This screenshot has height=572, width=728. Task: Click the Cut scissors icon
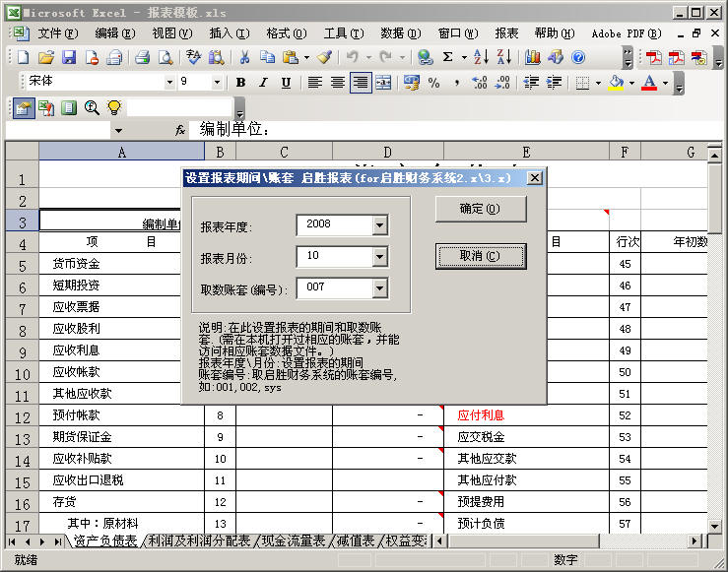coord(244,57)
